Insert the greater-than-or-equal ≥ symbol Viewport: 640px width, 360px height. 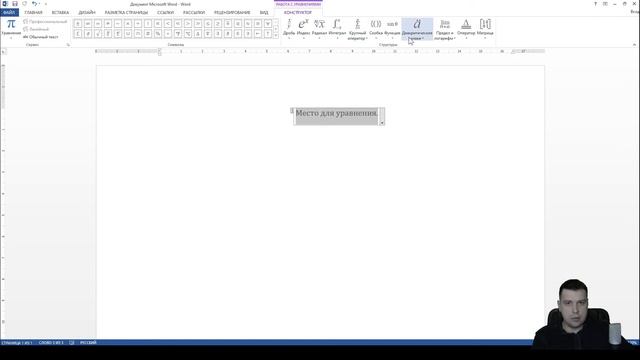click(x=218, y=24)
